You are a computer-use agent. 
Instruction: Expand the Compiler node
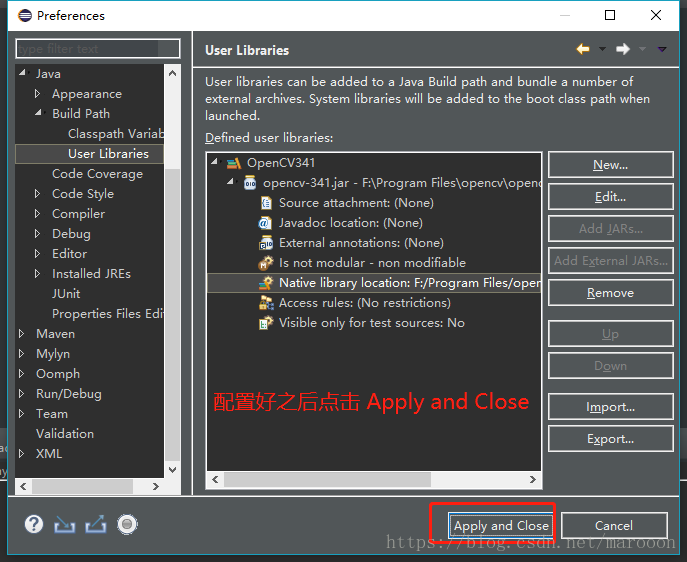coord(37,213)
